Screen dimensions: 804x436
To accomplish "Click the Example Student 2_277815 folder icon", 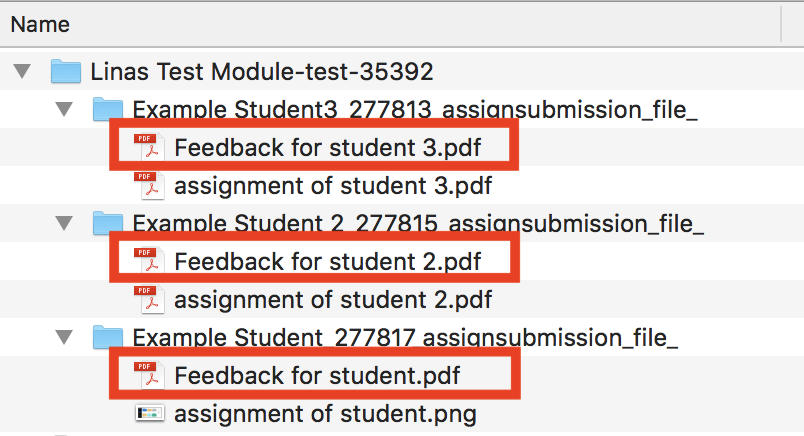I will coord(108,223).
